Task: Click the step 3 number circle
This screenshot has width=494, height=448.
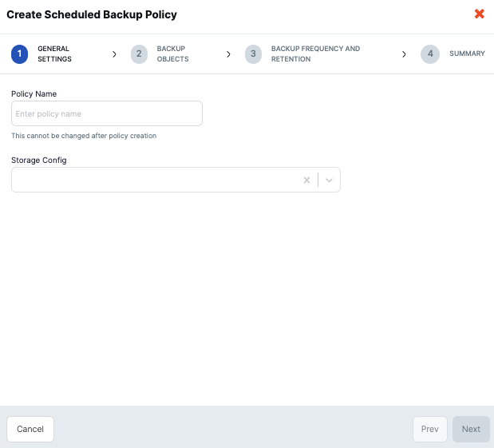Action: pos(254,54)
